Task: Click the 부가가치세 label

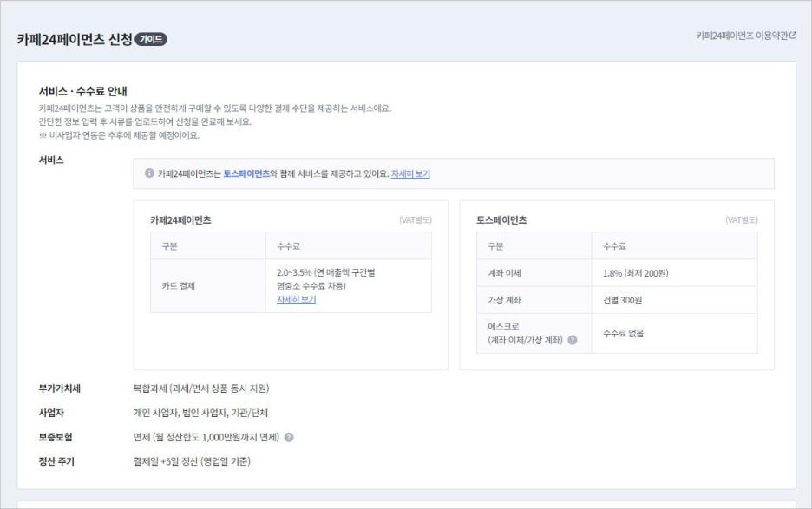Action: coord(60,388)
